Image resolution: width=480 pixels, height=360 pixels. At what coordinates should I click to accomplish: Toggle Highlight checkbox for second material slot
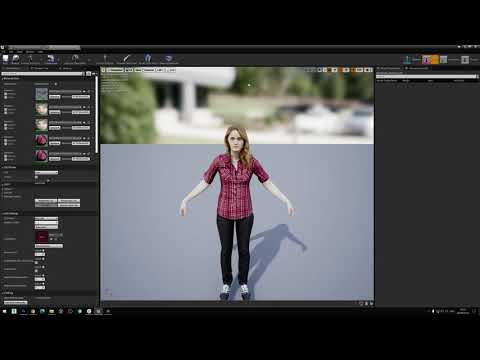(5, 109)
